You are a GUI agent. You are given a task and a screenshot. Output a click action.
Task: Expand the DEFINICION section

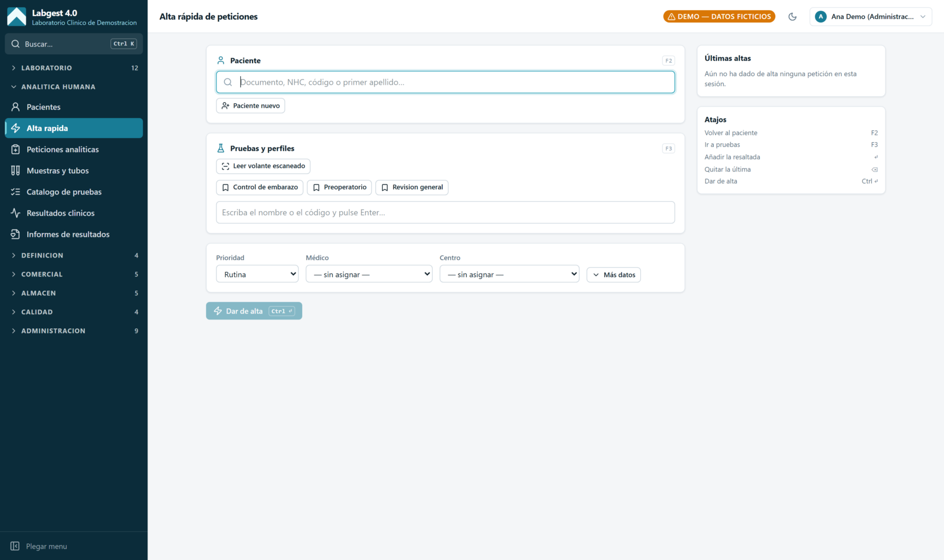pyautogui.click(x=74, y=255)
